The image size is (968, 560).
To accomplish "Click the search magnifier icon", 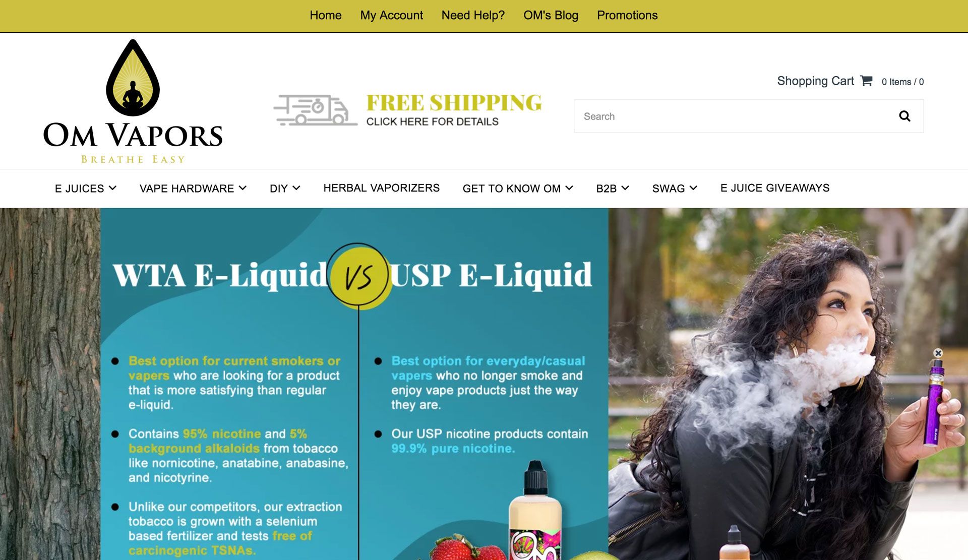I will tap(904, 116).
